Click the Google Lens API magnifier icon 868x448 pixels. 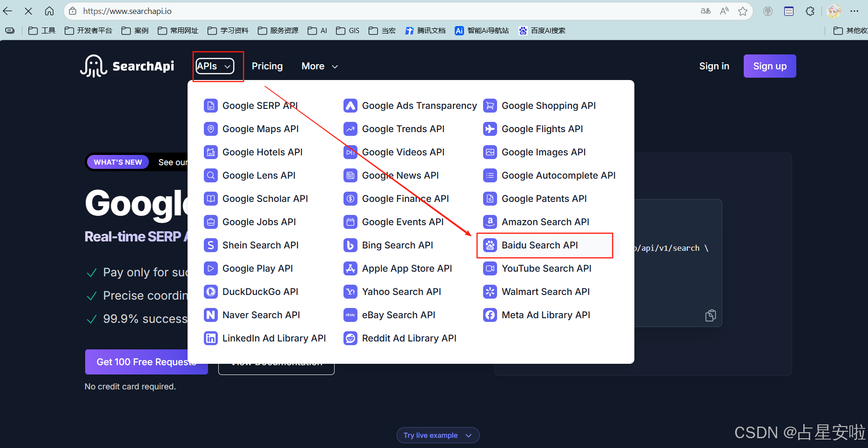tap(211, 175)
